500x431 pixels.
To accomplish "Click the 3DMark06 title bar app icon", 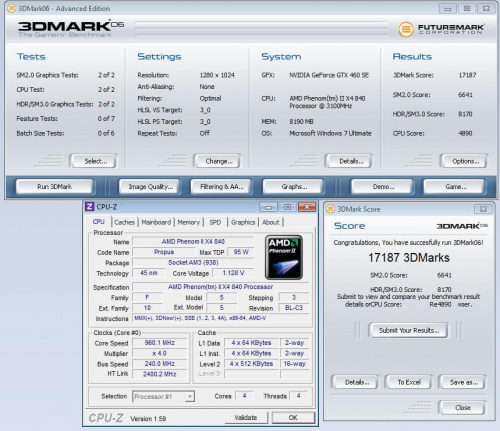I will (x=11, y=8).
